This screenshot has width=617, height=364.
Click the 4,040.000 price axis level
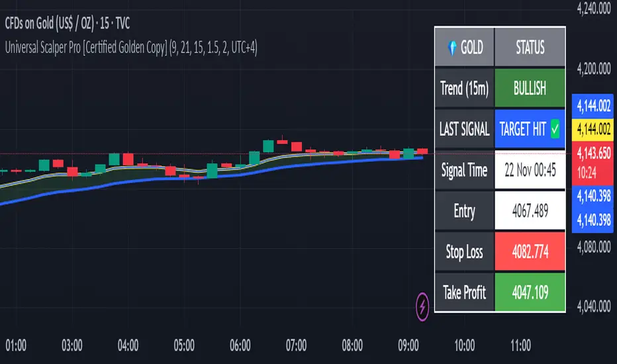pos(594,306)
